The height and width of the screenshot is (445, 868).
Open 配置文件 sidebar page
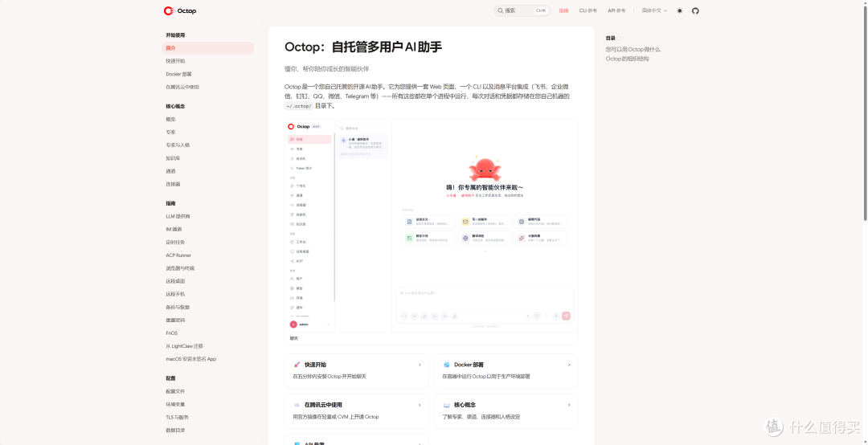point(175,391)
